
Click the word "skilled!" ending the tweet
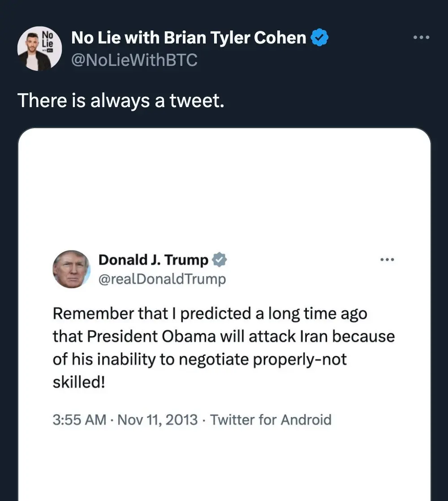coord(78,383)
